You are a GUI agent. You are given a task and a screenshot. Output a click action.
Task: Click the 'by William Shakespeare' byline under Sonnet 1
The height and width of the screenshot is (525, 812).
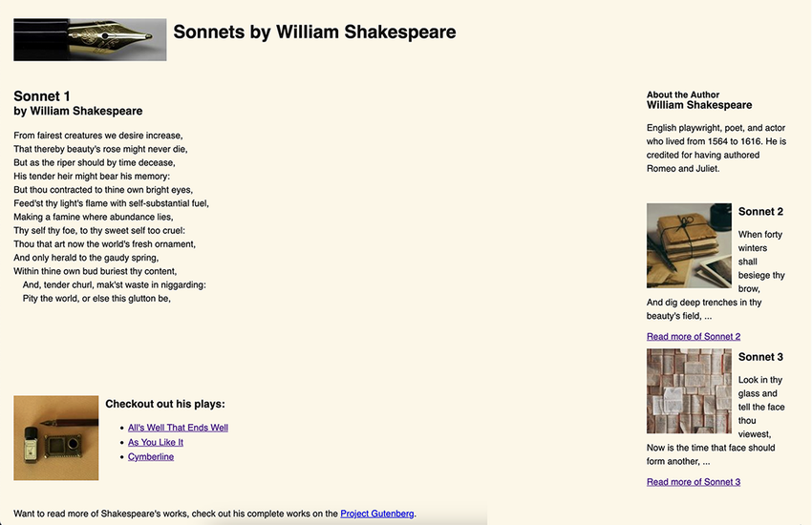[77, 112]
